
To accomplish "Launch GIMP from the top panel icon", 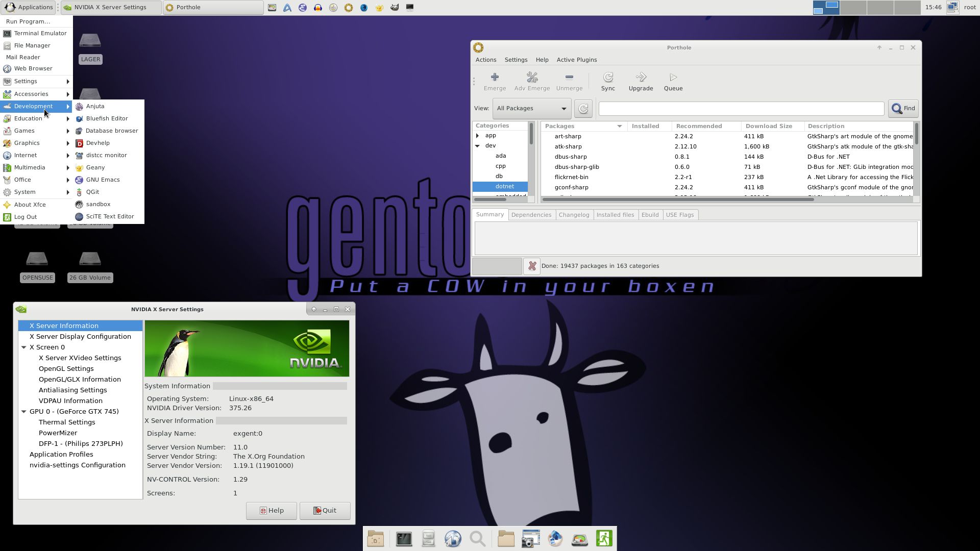I will pos(395,8).
